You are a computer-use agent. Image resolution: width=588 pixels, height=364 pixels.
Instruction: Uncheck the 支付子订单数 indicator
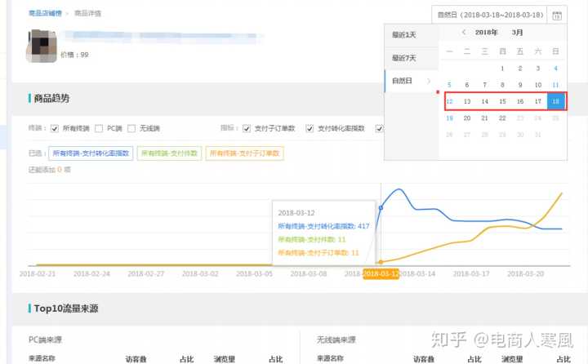[247, 128]
